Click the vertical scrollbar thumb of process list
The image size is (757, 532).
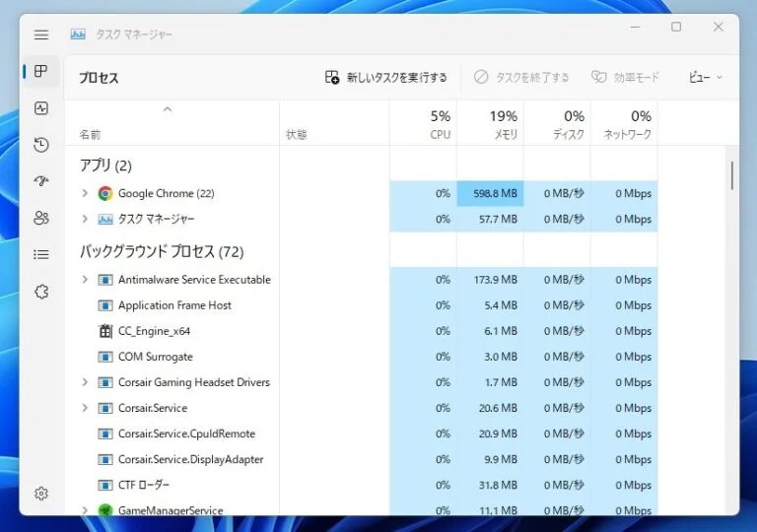[x=732, y=175]
